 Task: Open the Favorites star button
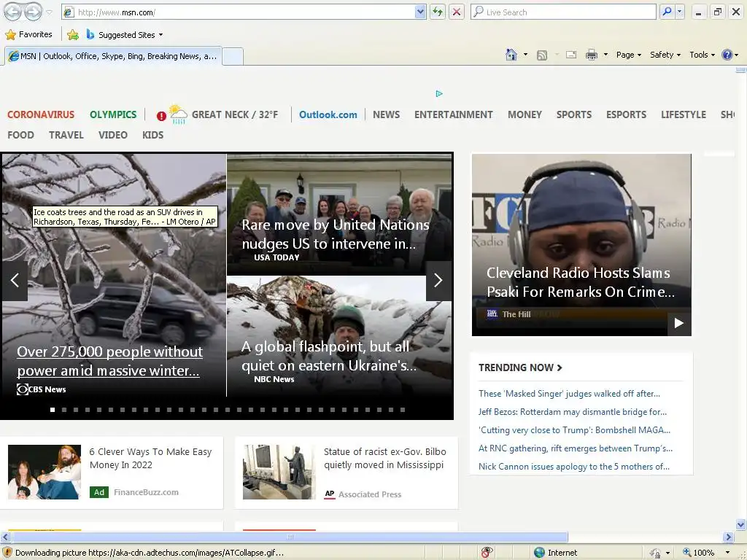pos(28,35)
